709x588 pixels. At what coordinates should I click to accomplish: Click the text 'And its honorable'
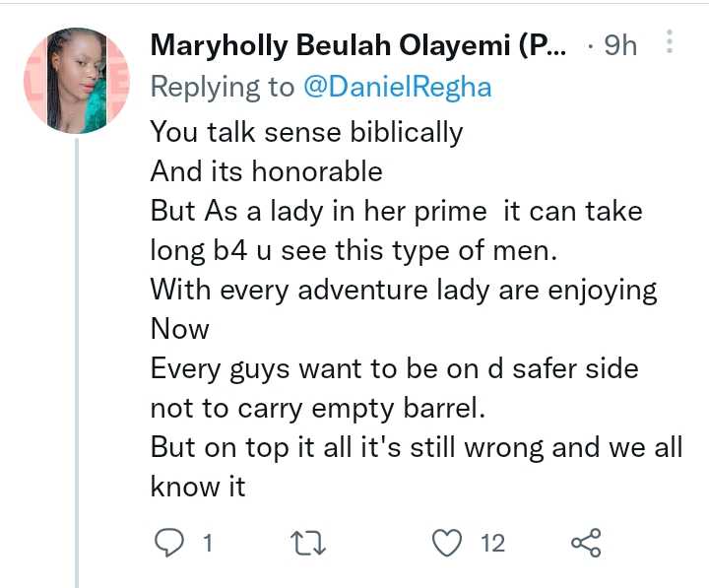tap(266, 170)
